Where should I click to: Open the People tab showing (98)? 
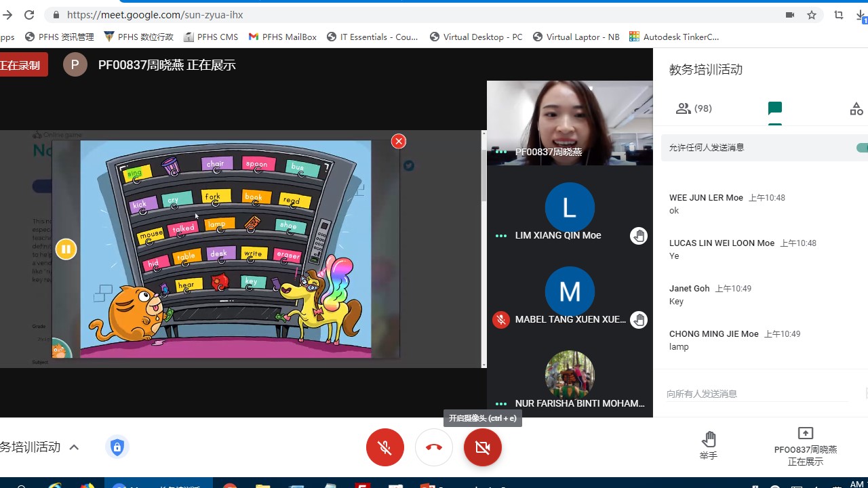694,108
